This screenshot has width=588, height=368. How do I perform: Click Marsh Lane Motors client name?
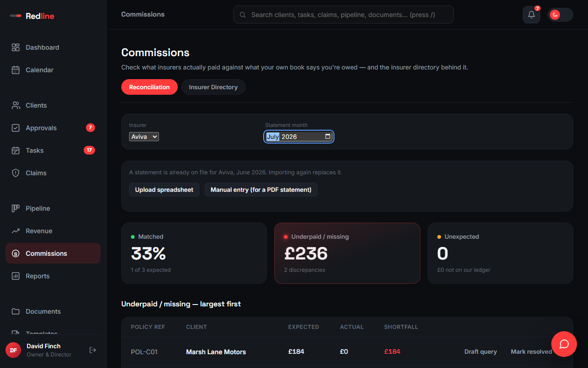pos(216,352)
